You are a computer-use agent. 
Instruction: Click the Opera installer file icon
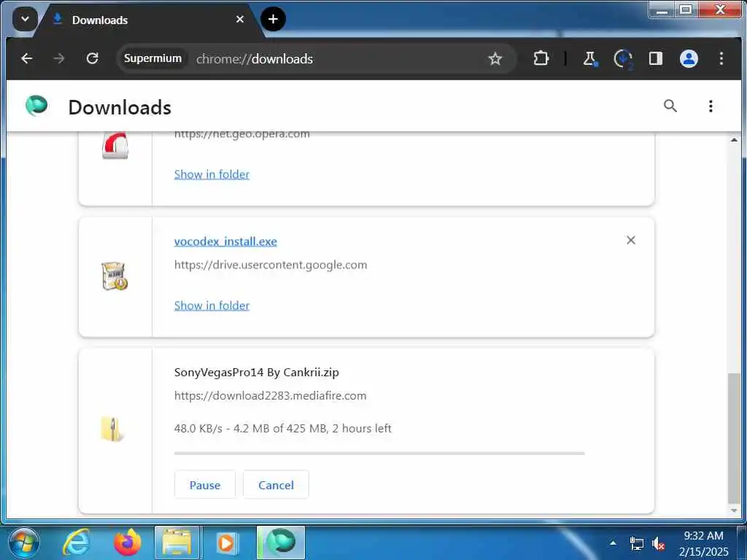(115, 146)
